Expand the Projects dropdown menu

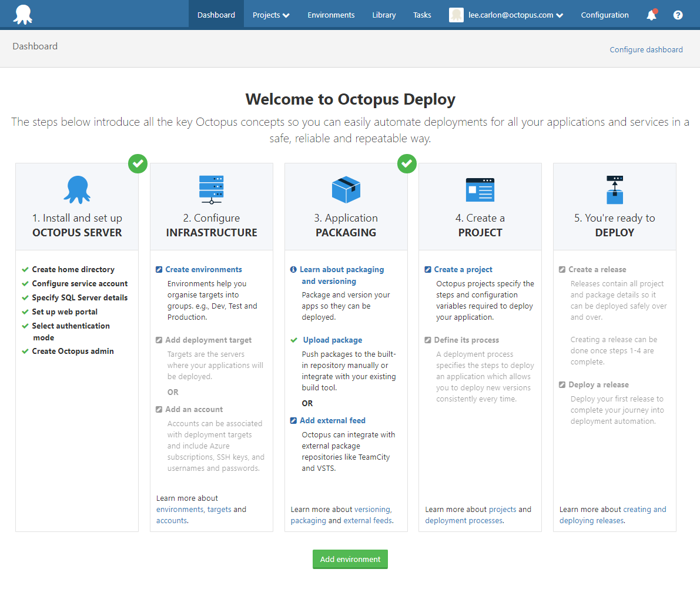(x=271, y=15)
